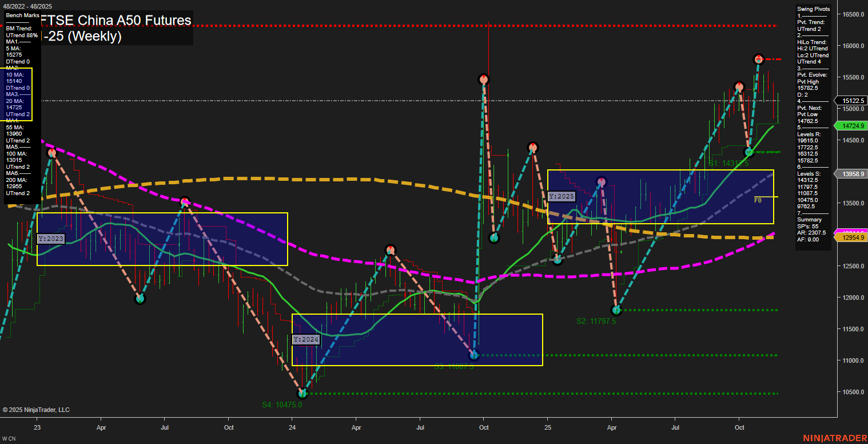Image resolution: width=868 pixels, height=444 pixels.
Task: Select the 'Pvt. Next:' label
Action: tap(810, 108)
